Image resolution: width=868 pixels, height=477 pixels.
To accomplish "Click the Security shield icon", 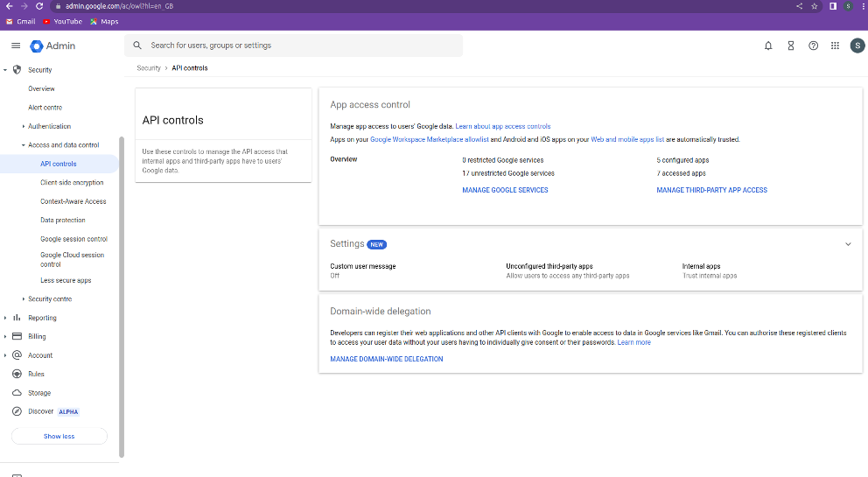I will (x=17, y=70).
